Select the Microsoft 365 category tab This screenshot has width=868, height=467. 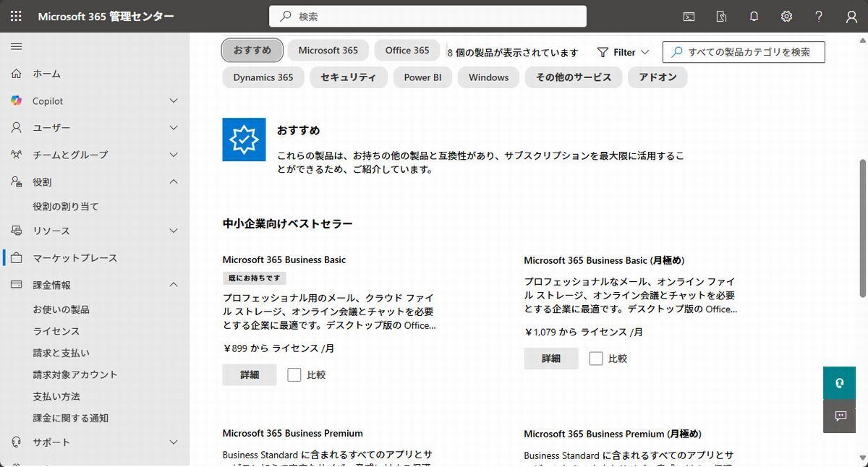[328, 50]
